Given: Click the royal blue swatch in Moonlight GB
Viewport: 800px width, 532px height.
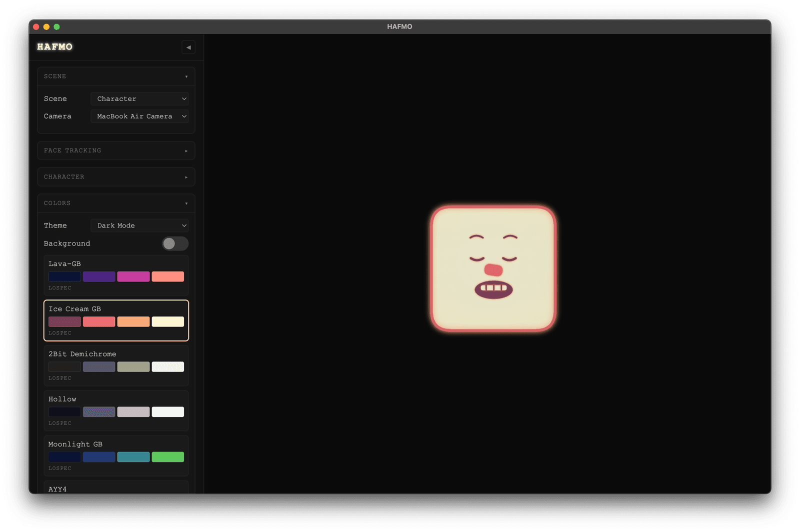Looking at the screenshot, I should click(x=99, y=457).
